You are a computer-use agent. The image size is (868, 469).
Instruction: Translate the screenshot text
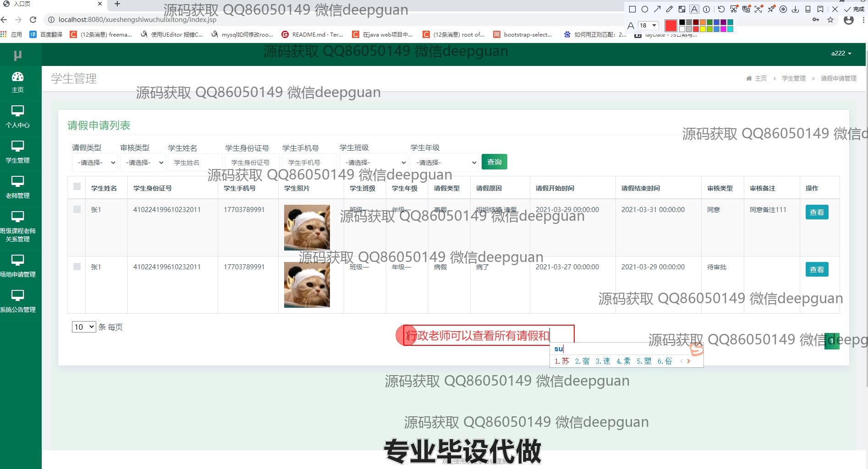pos(746,9)
